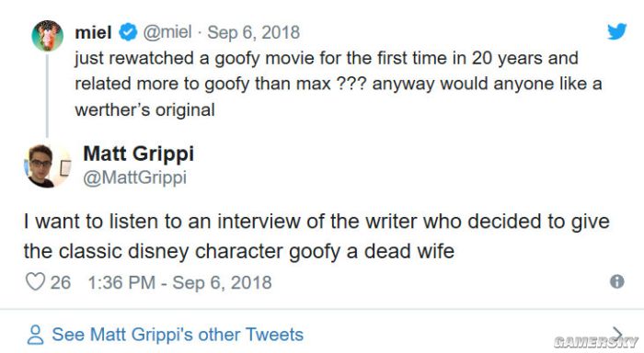Open Matt Grippi's profile photo
The height and width of the screenshot is (353, 644).
[47, 165]
